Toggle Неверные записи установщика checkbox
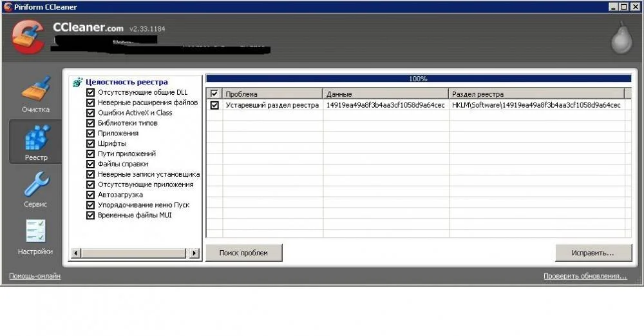This screenshot has height=336, width=644. point(90,174)
